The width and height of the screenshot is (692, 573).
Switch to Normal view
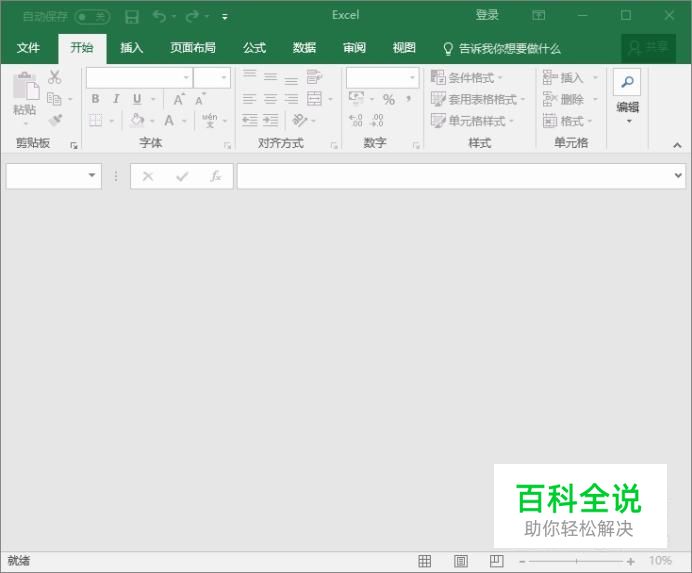(x=425, y=561)
